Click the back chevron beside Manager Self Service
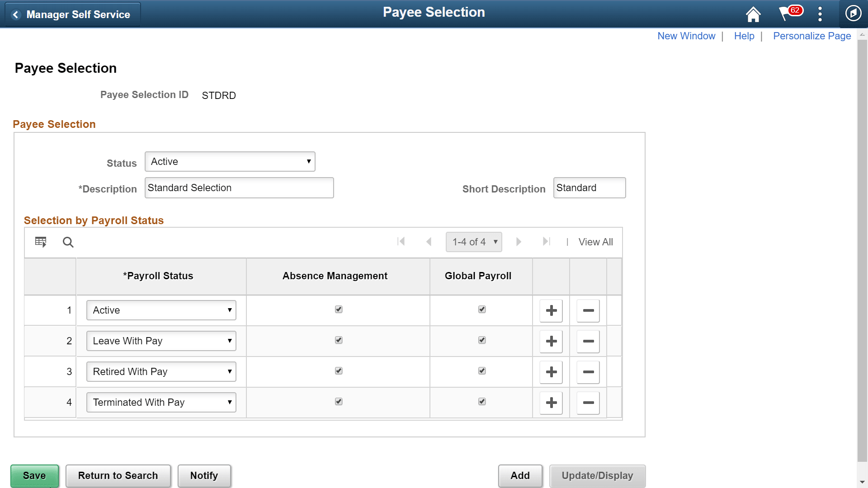868x488 pixels. (16, 14)
